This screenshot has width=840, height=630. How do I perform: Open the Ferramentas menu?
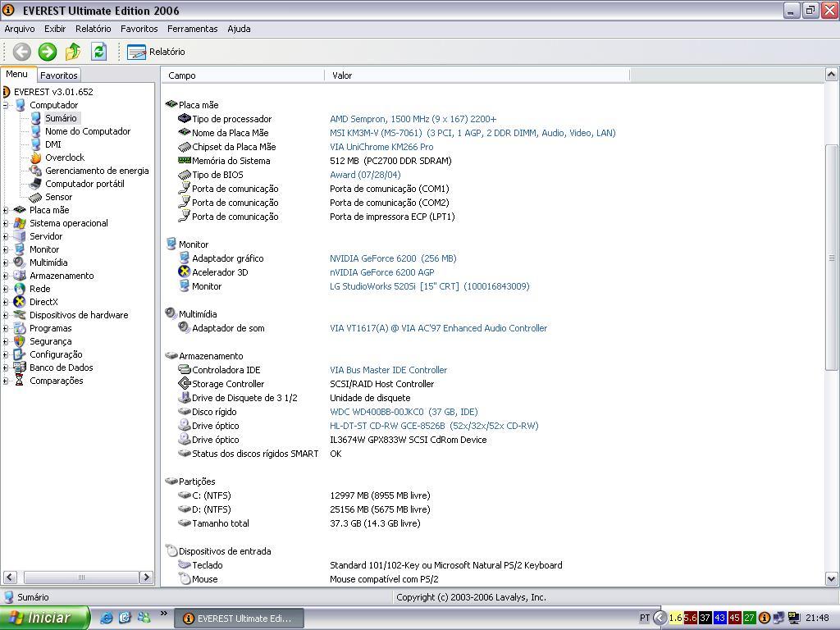(192, 29)
